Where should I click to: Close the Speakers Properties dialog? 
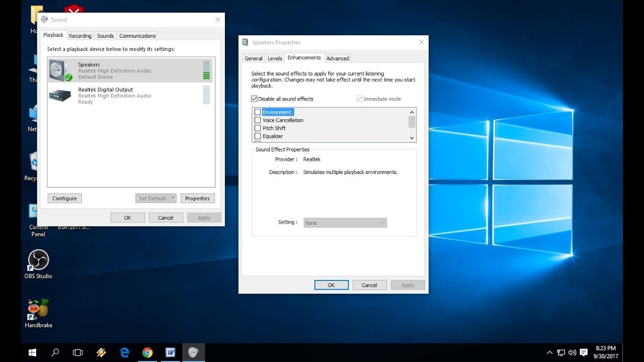point(422,42)
